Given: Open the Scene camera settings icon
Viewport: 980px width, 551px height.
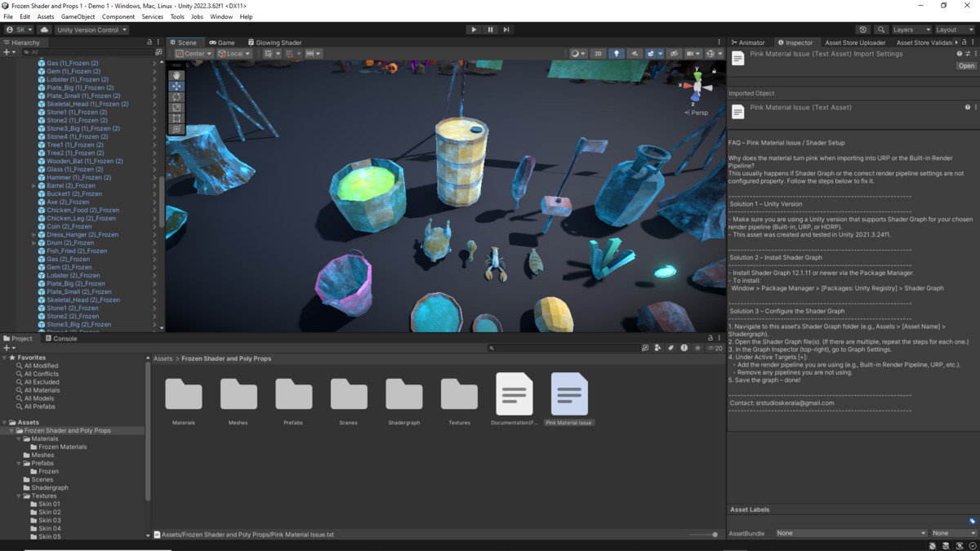Looking at the screenshot, I should tap(691, 53).
